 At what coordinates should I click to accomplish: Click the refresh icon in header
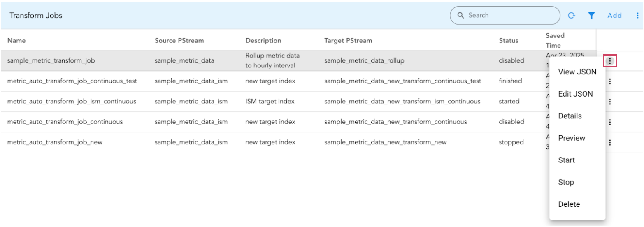(x=572, y=16)
